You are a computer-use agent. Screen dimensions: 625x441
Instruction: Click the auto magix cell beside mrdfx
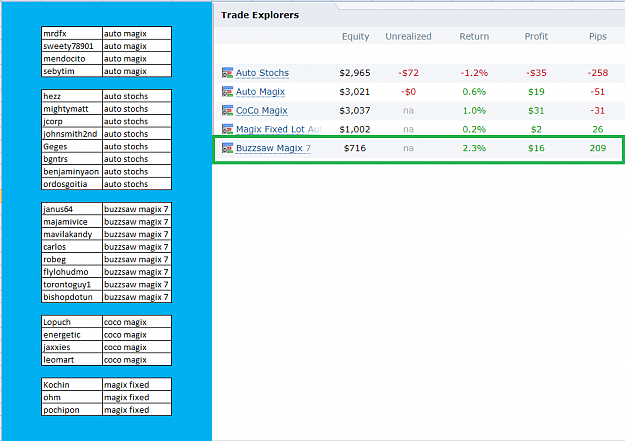[x=137, y=33]
